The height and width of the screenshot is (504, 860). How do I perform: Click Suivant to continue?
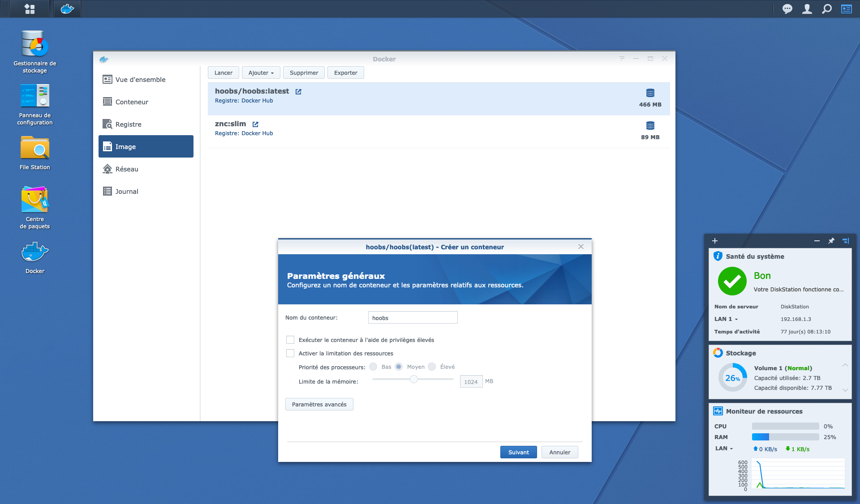(519, 452)
